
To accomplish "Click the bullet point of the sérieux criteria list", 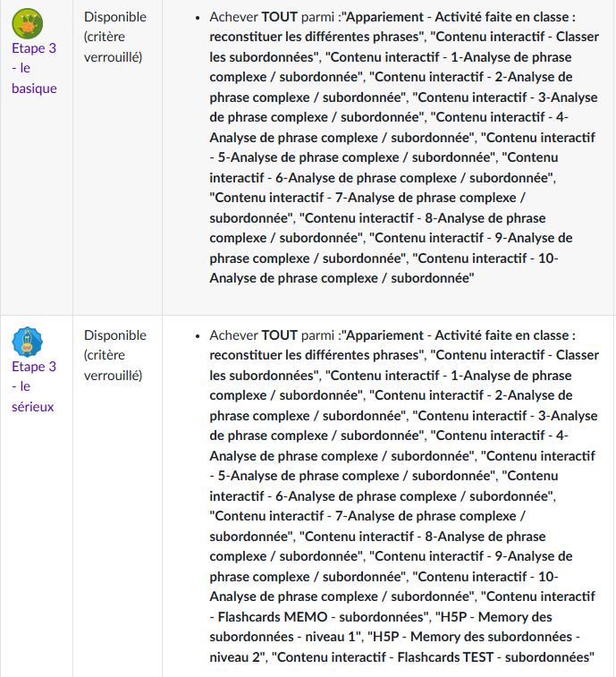I will click(198, 336).
